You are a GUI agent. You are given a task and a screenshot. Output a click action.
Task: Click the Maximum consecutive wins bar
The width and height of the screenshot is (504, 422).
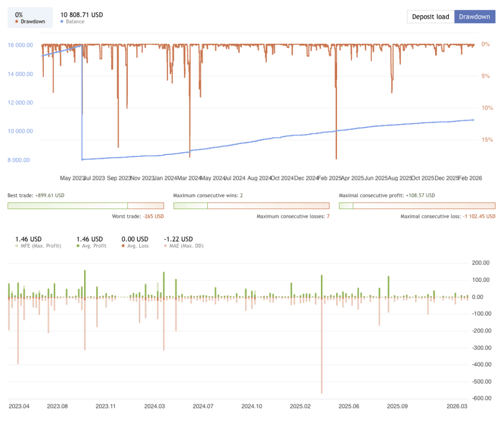251,206
